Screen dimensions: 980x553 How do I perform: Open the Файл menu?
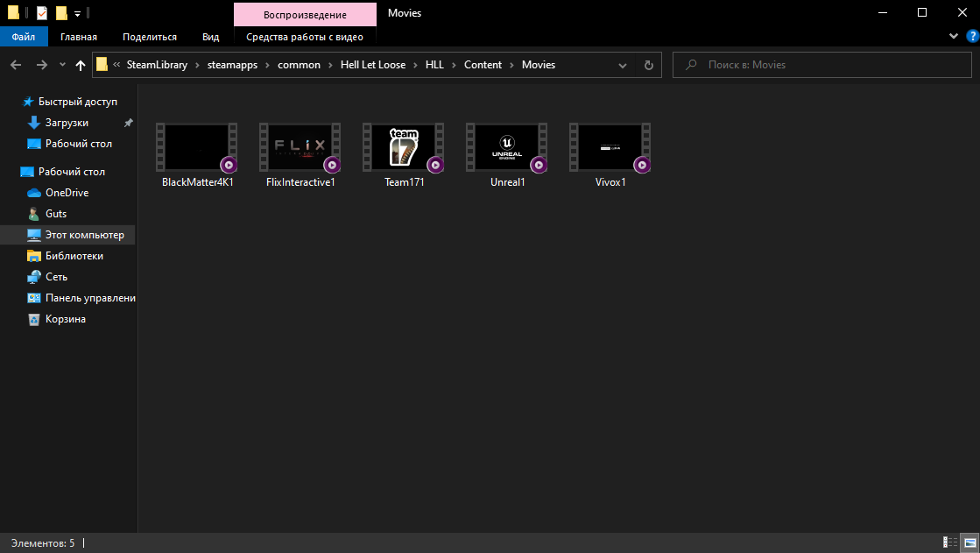click(23, 37)
